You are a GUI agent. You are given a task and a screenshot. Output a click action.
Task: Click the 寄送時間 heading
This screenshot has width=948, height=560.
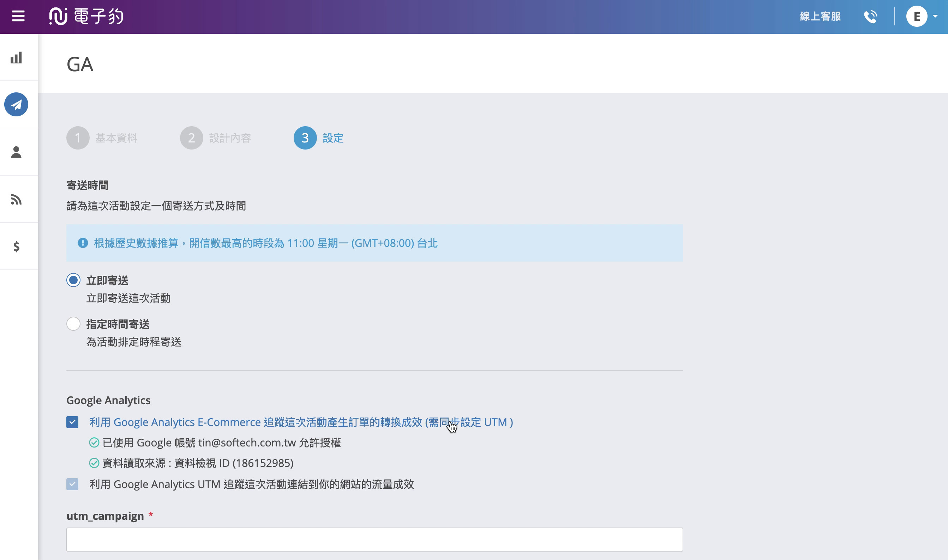point(88,185)
